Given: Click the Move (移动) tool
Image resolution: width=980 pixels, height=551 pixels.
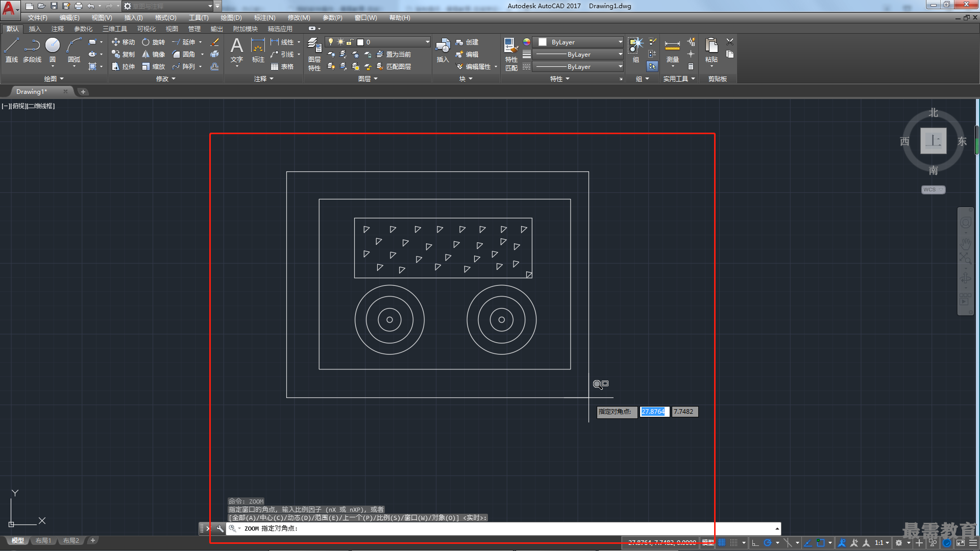Looking at the screenshot, I should coord(124,42).
